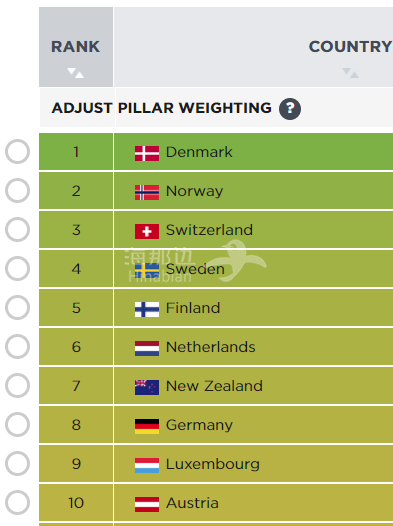Sort by the RANK column arrows
This screenshot has width=393, height=526.
[75, 73]
